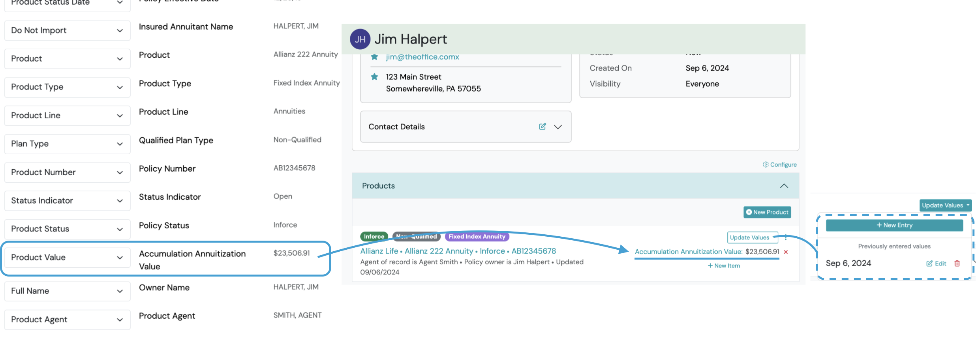Open the Product Status mapping dropdown
980x344 pixels.
(x=67, y=229)
